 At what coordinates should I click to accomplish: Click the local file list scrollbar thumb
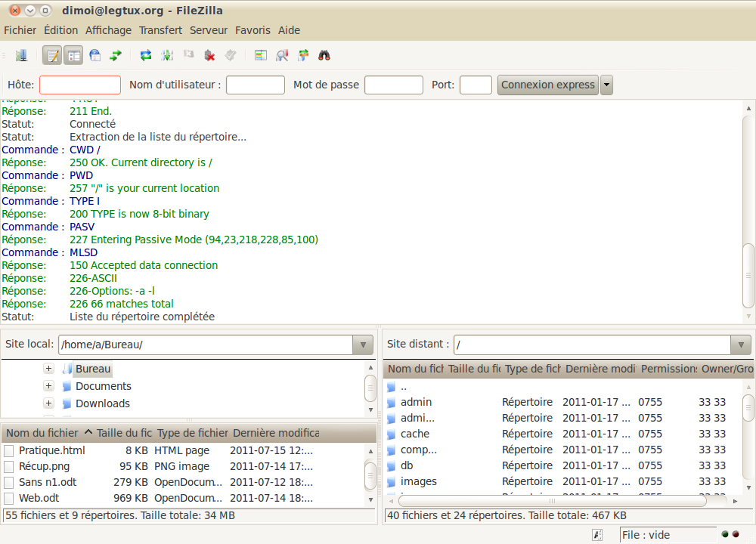pos(370,475)
